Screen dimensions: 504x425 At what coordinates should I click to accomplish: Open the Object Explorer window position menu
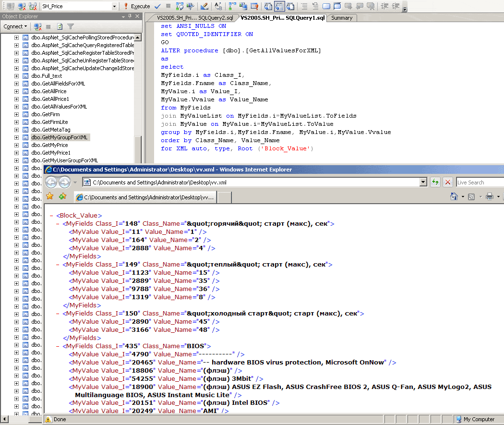123,16
